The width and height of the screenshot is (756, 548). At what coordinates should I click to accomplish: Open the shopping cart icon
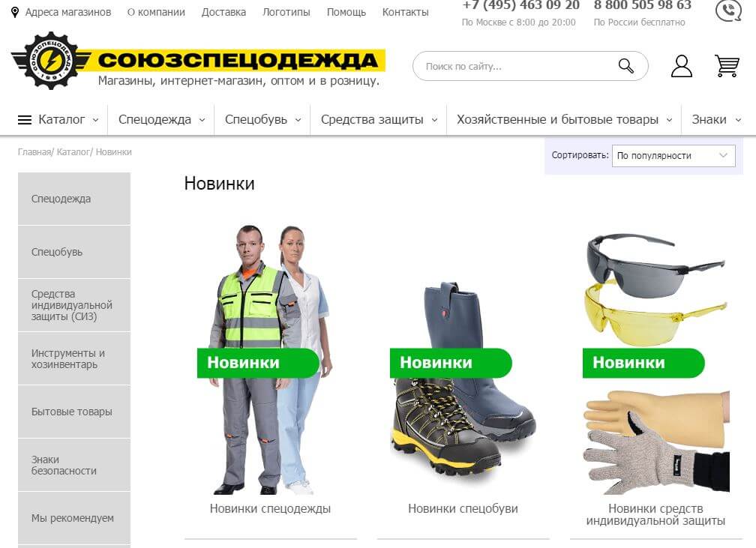coord(727,66)
